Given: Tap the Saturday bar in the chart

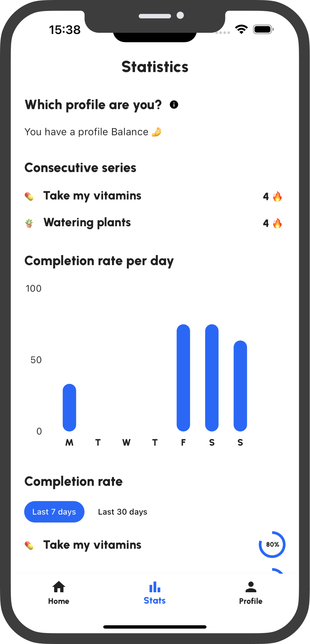Looking at the screenshot, I should (x=212, y=378).
